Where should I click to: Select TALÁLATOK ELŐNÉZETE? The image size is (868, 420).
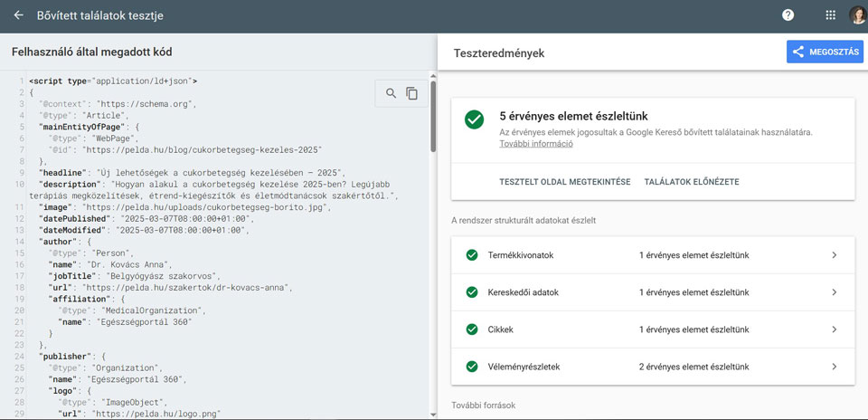692,182
